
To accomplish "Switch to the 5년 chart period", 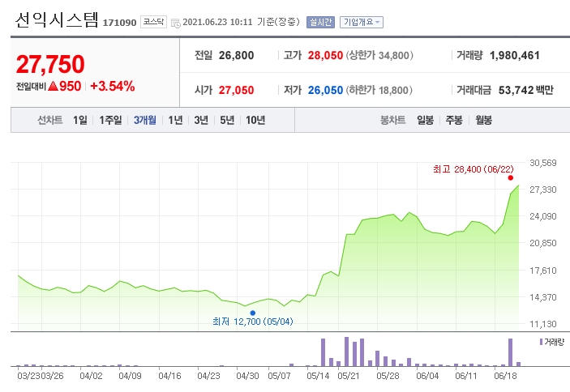I will pyautogui.click(x=227, y=120).
